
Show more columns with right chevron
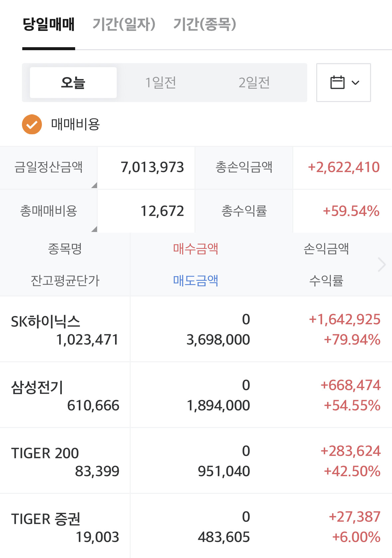pos(382,265)
